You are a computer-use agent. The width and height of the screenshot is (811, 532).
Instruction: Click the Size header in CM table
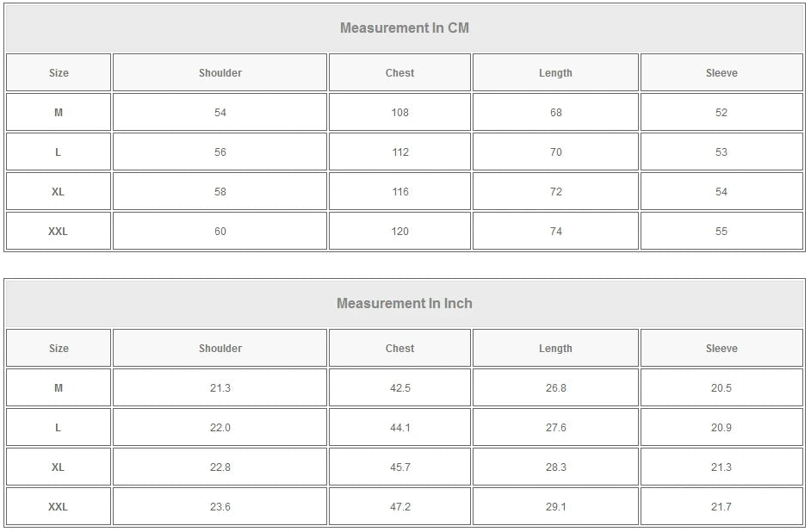point(59,73)
